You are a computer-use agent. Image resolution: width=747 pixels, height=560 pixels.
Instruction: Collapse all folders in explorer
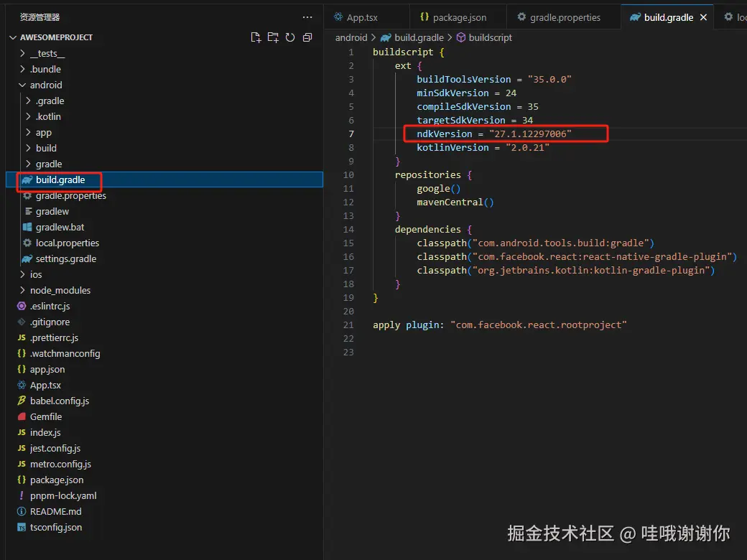pos(307,37)
